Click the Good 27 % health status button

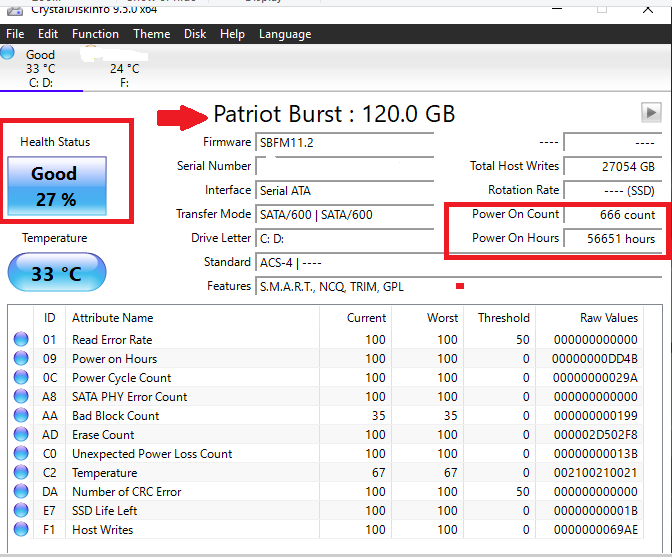coord(57,186)
